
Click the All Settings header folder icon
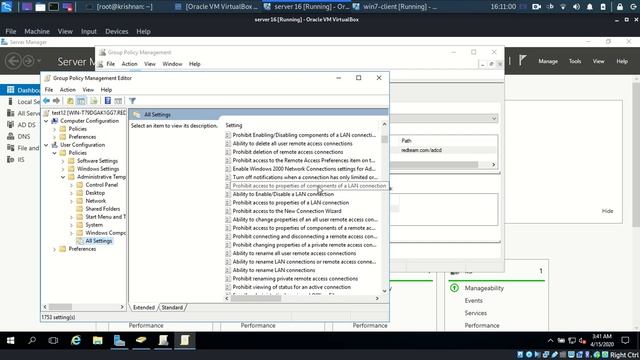pyautogui.click(x=137, y=115)
